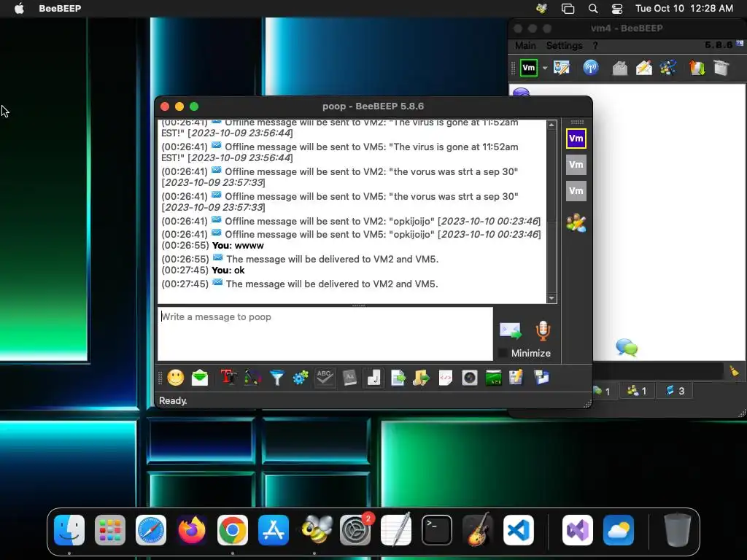747x560 pixels.
Task: Click the chat scrollbar up arrow
Action: [x=551, y=125]
